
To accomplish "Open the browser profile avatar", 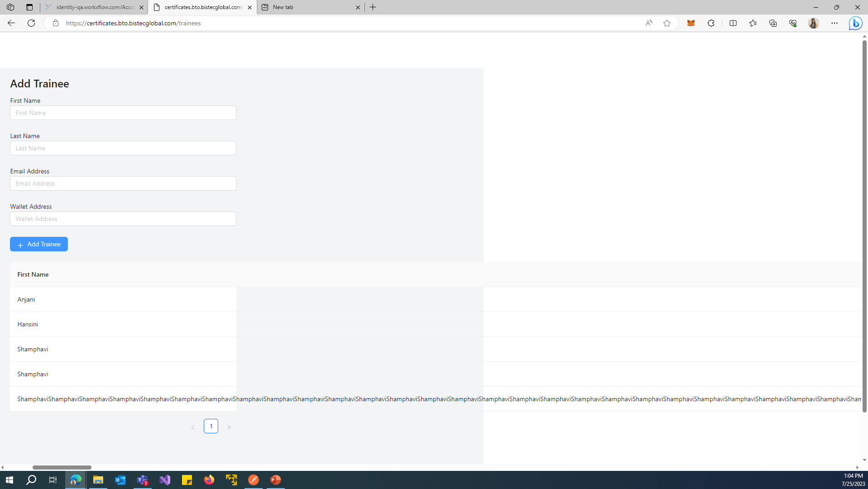I will (813, 23).
